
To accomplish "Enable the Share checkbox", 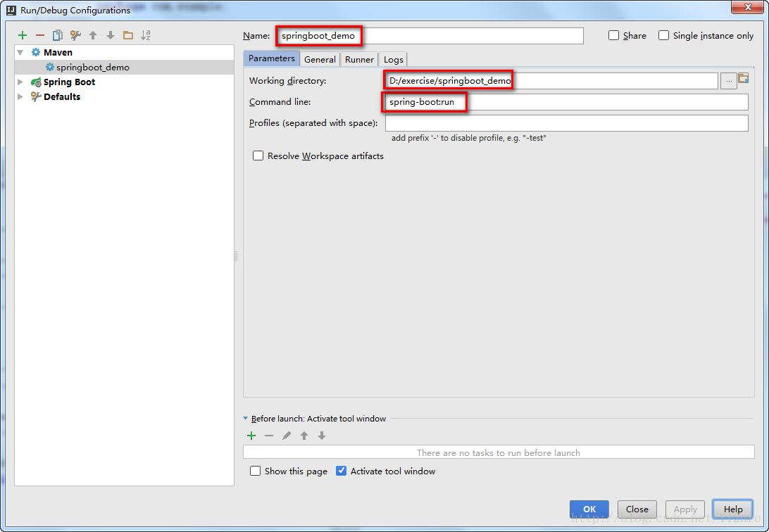I will coord(613,35).
